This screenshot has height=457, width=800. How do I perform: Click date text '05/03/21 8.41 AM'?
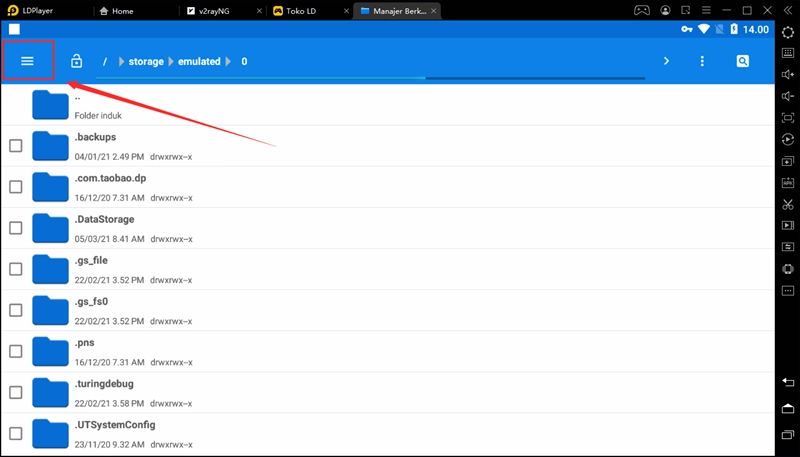coord(109,239)
